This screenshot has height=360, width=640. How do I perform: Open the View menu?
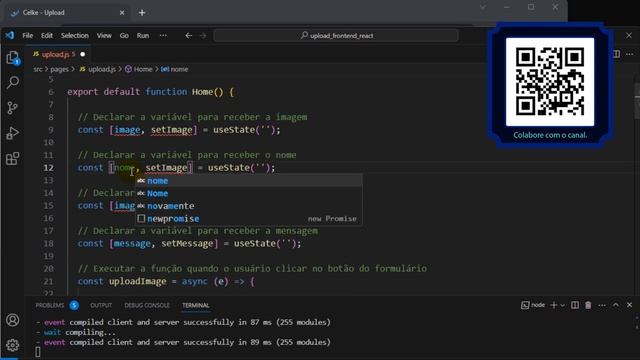click(x=104, y=36)
